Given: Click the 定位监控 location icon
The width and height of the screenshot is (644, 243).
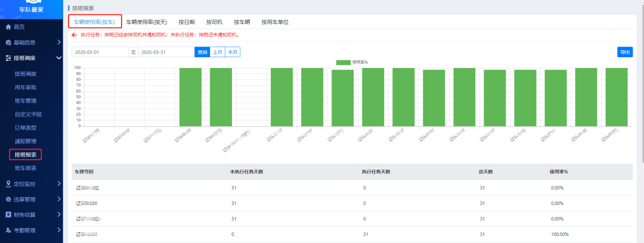Looking at the screenshot, I should [8, 183].
